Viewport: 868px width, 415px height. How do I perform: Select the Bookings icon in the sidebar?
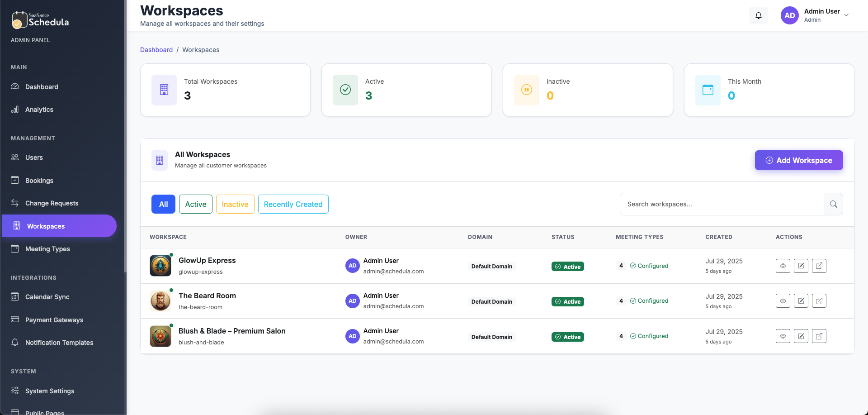pos(15,180)
